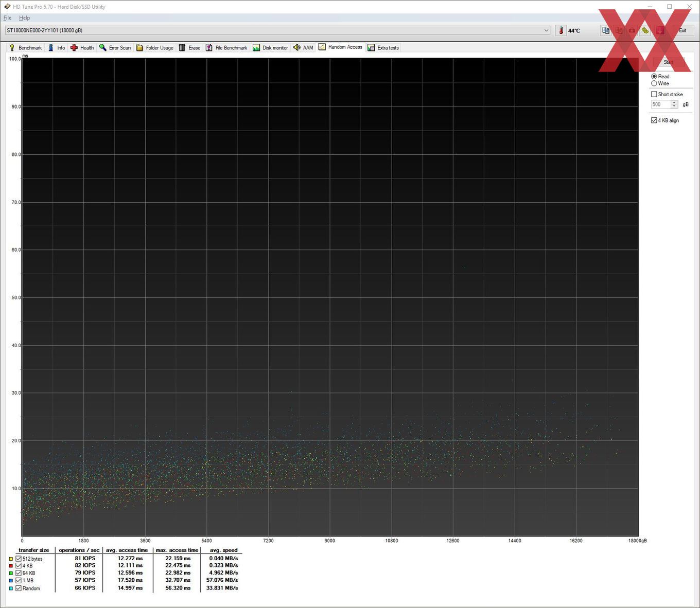This screenshot has width=700, height=608.
Task: Uncheck the 4 KB transfer size
Action: tap(19, 566)
